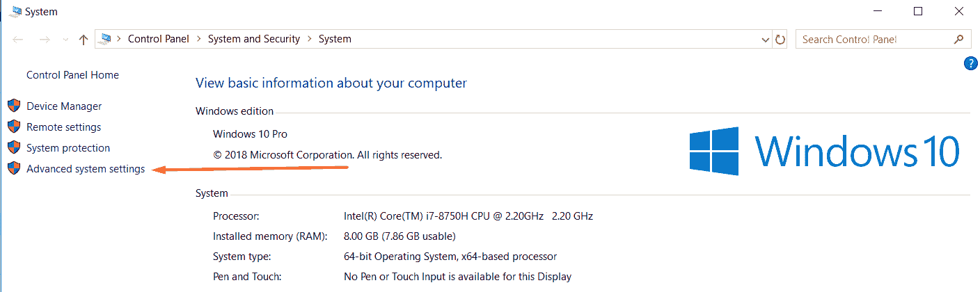Click the shield icon beside Device Manager
Screen dimensions: 980x292
click(x=14, y=106)
